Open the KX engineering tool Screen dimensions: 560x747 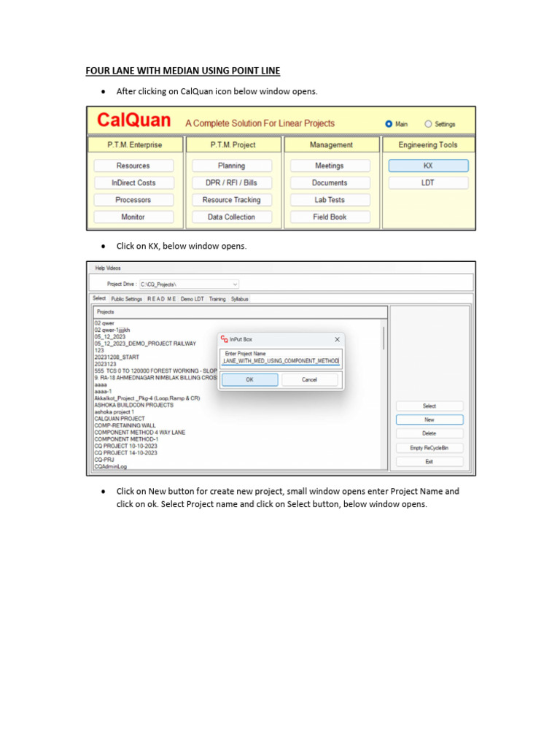[428, 166]
